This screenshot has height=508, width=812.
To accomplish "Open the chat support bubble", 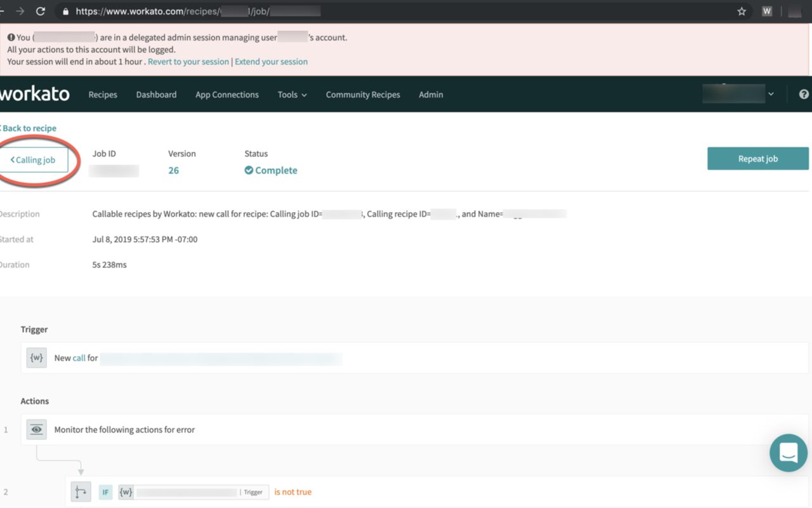I will [789, 453].
